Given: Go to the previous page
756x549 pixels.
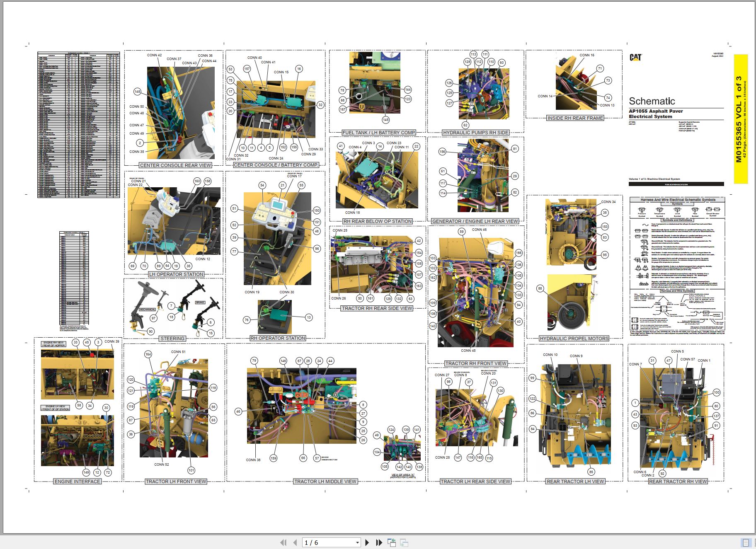Looking at the screenshot, I should (295, 542).
